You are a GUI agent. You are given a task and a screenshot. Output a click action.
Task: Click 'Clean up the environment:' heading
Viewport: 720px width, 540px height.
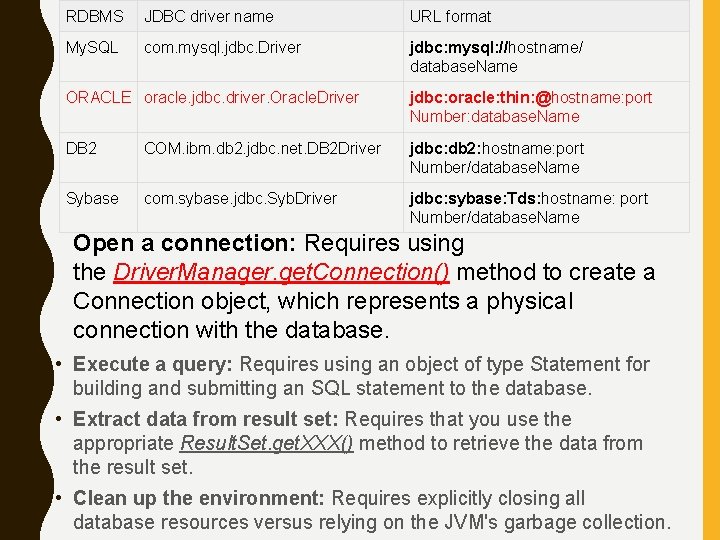pyautogui.click(x=198, y=498)
